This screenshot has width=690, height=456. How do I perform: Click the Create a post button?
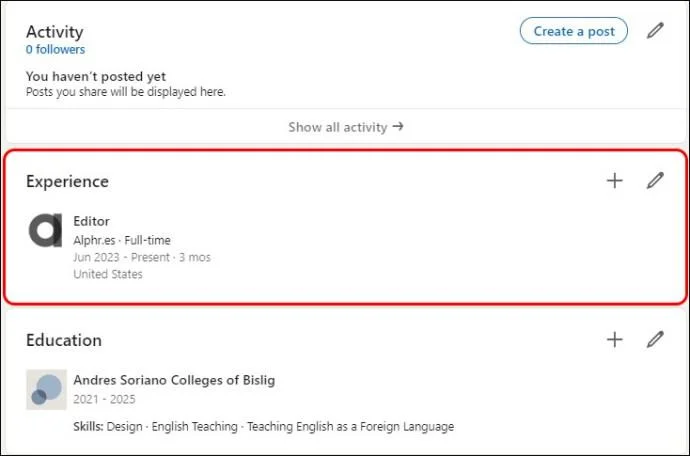pyautogui.click(x=573, y=31)
